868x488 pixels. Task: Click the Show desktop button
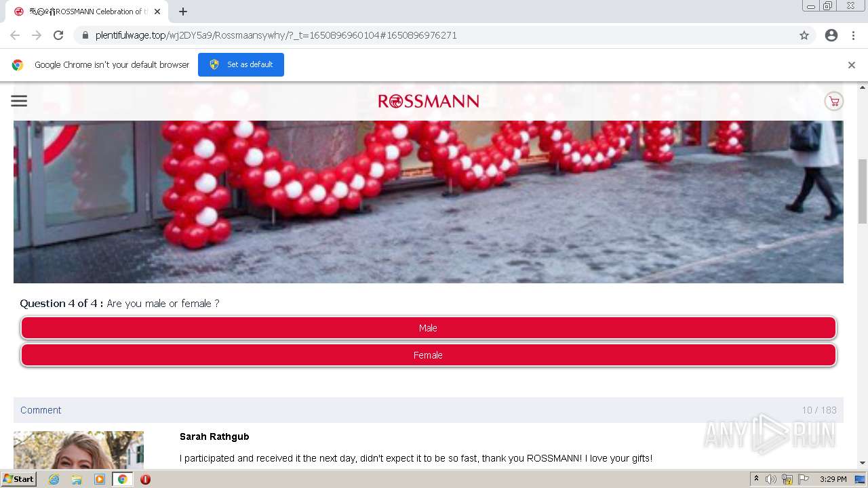point(860,479)
